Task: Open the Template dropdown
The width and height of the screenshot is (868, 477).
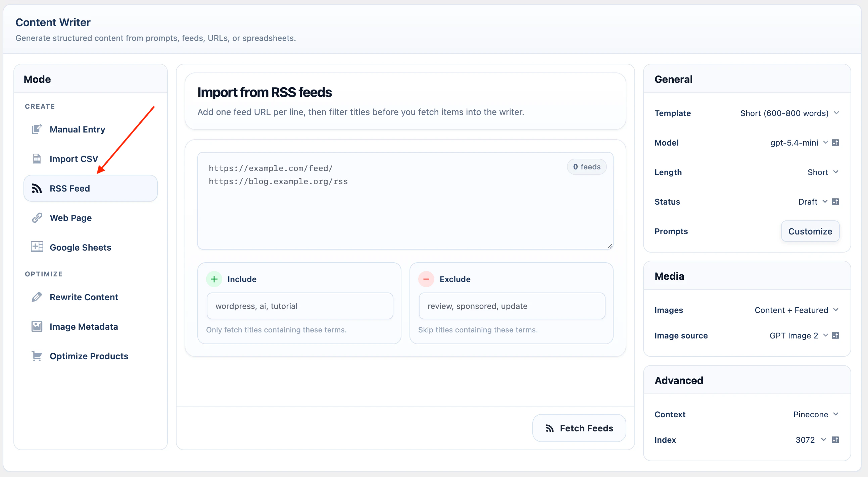Action: (789, 113)
